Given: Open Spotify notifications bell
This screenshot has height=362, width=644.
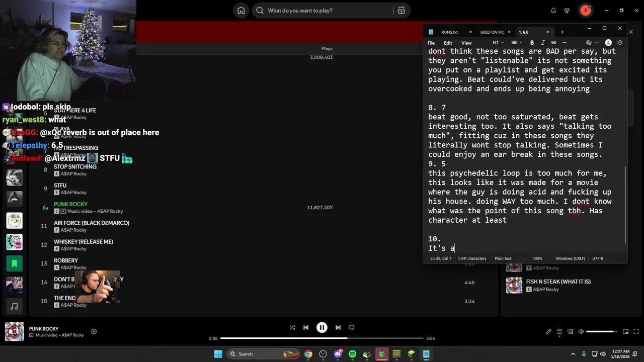Looking at the screenshot, I should 553,11.
